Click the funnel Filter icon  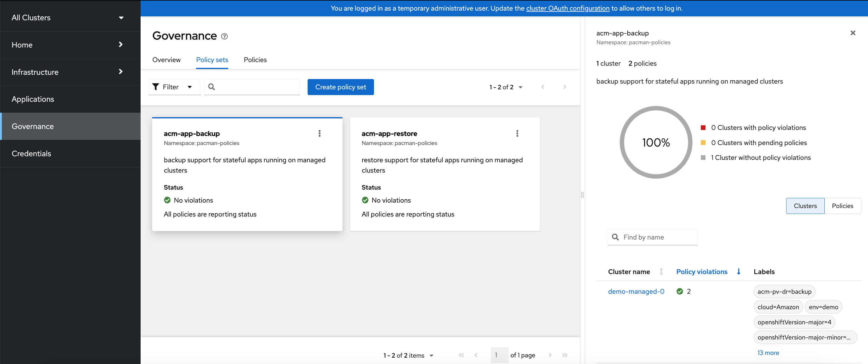coord(156,87)
